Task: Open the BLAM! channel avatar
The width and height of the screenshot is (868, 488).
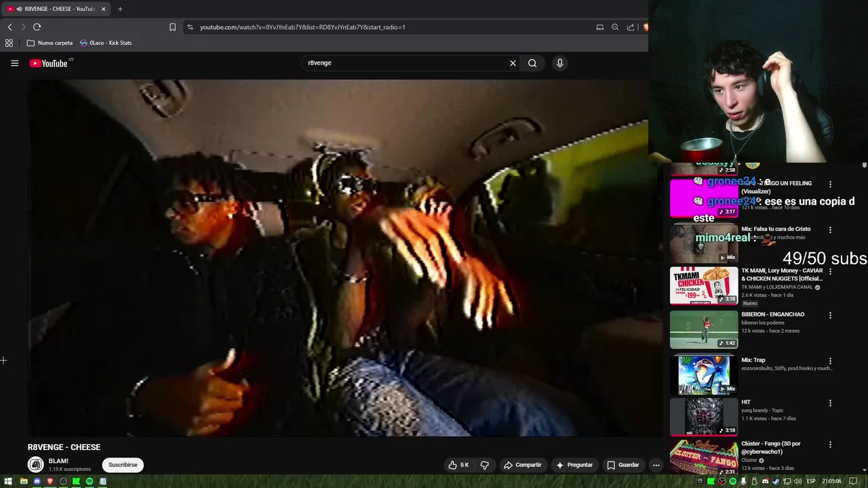Action: tap(36, 464)
